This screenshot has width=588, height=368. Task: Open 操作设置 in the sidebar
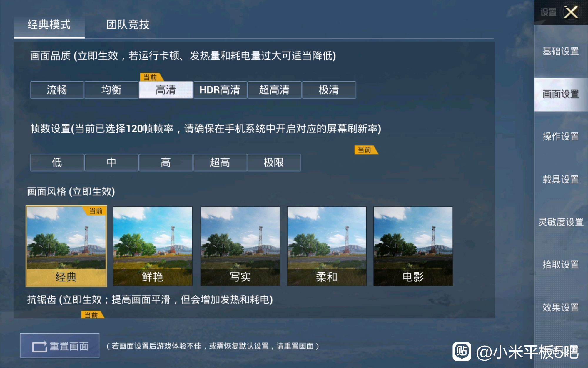(x=561, y=136)
